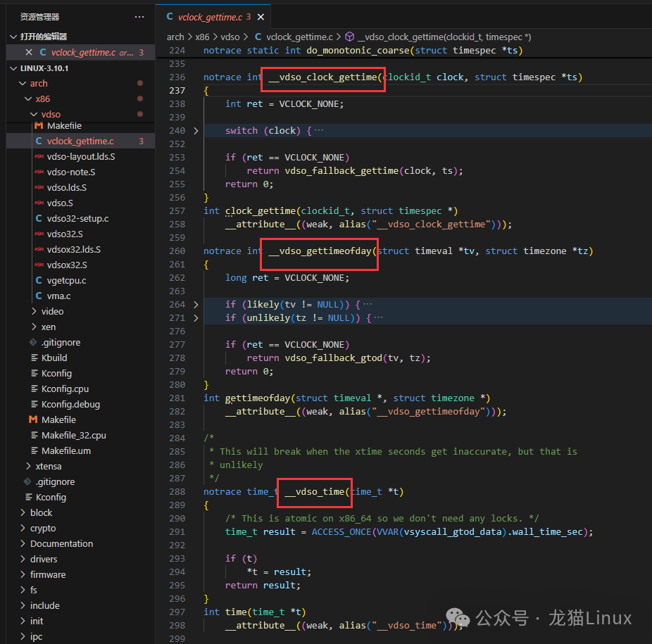This screenshot has width=652, height=644.
Task: Open vgetcpu.c file
Action: (x=81, y=280)
